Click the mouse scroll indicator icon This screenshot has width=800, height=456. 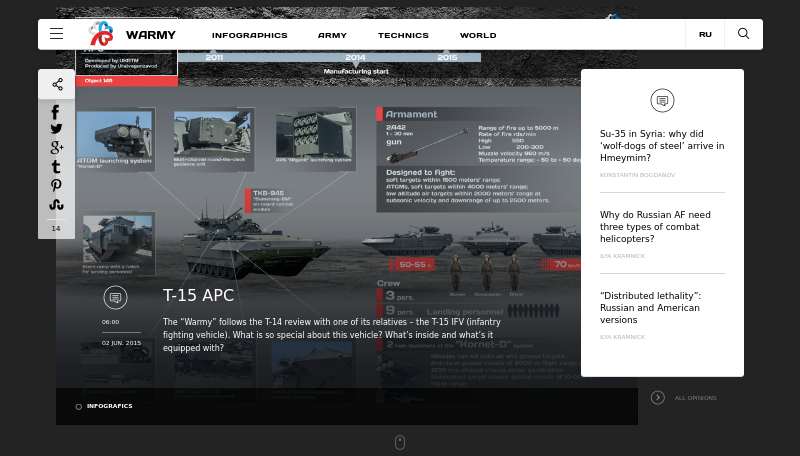400,442
